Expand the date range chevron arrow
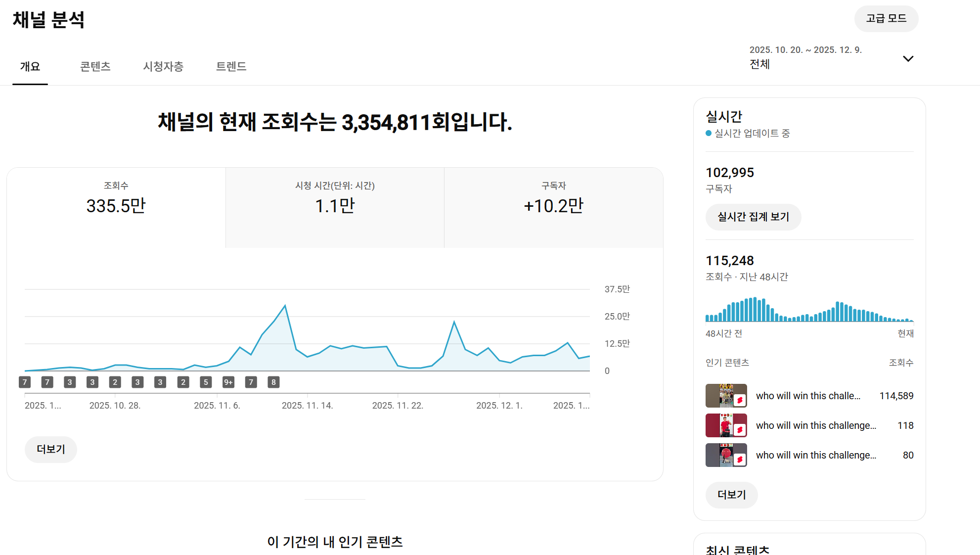This screenshot has height=555, width=980. pyautogui.click(x=908, y=58)
